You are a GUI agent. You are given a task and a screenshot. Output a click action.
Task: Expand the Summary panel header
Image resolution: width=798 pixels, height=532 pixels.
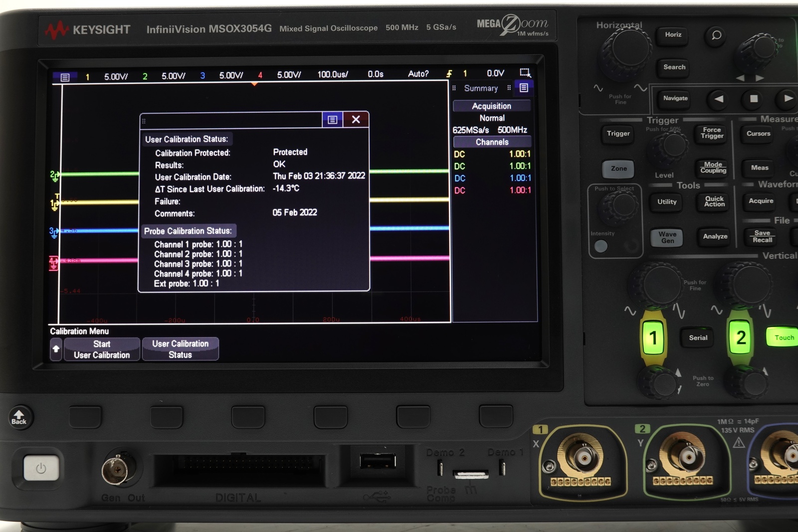(x=481, y=88)
